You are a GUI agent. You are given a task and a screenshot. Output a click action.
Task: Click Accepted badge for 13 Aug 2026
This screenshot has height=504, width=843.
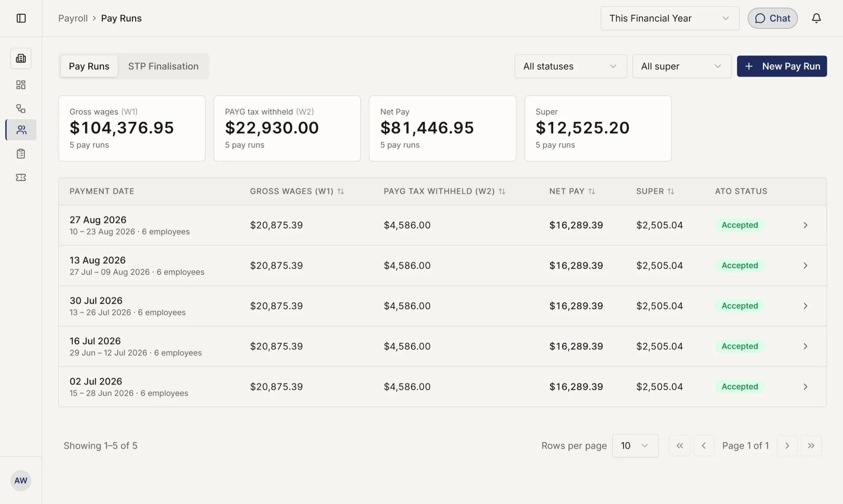[740, 265]
